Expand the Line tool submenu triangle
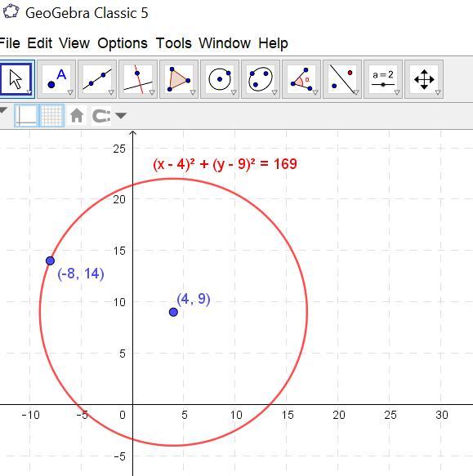Viewport: 473px width, 476px height. click(111, 92)
